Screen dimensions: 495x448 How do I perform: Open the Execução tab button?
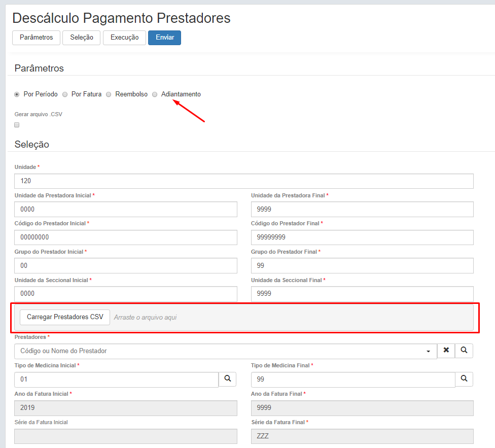coord(124,38)
